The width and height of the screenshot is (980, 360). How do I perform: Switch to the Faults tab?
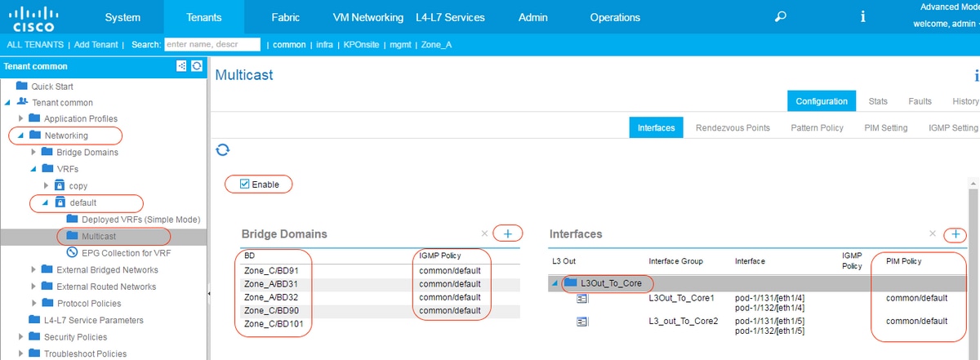pyautogui.click(x=920, y=102)
